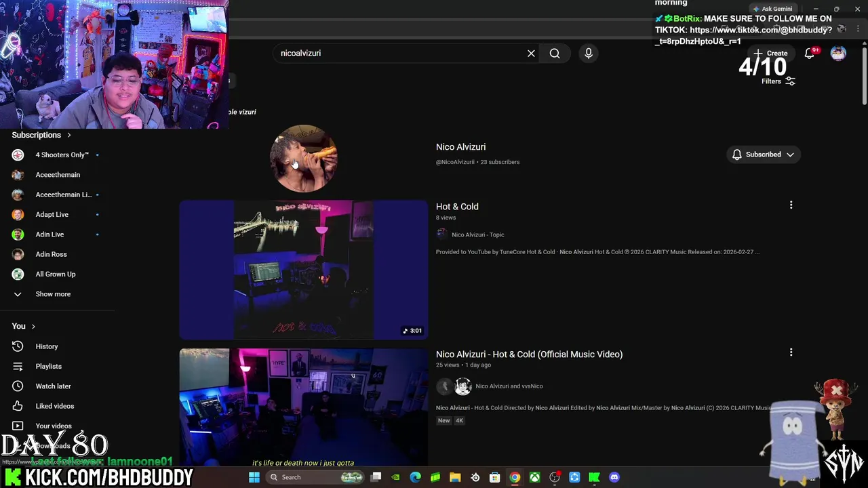868x488 pixels.
Task: Open the Adin Ross subscription
Action: 57,254
